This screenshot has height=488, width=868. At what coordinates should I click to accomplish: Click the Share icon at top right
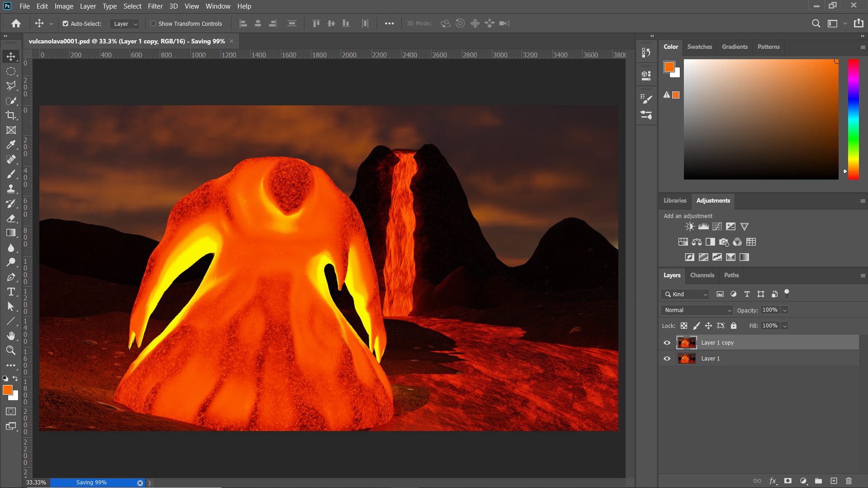click(x=858, y=24)
